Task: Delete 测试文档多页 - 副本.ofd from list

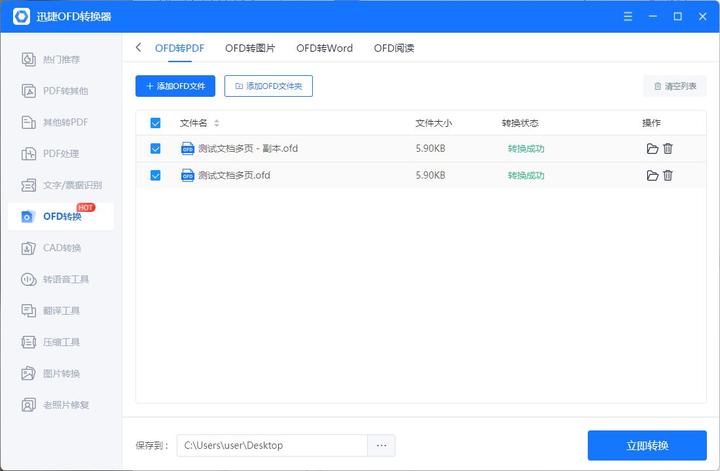Action: 668,149
